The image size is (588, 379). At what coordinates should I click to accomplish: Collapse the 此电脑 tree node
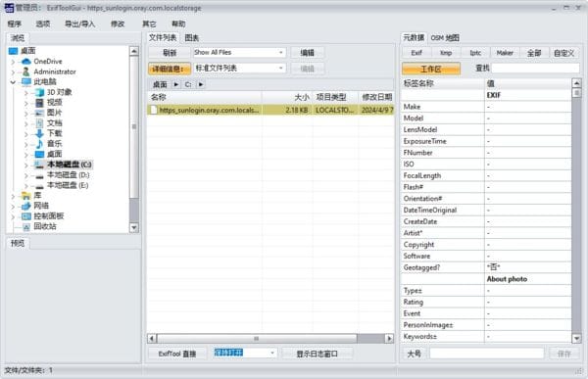pyautogui.click(x=13, y=82)
